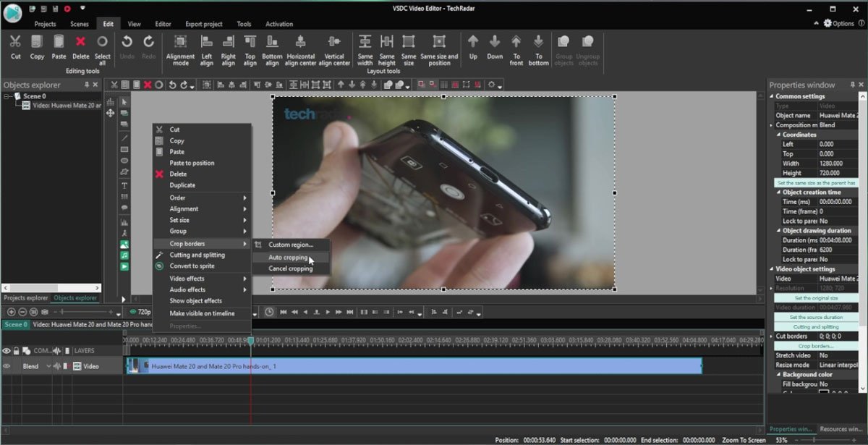The image size is (868, 445).
Task: Collapse Common settings section
Action: (772, 96)
